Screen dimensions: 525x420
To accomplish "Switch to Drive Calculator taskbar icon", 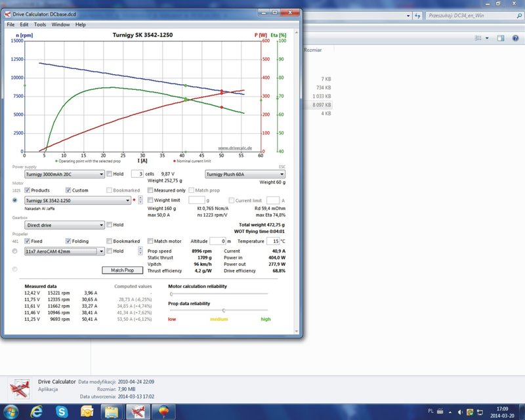I will pyautogui.click(x=137, y=411).
